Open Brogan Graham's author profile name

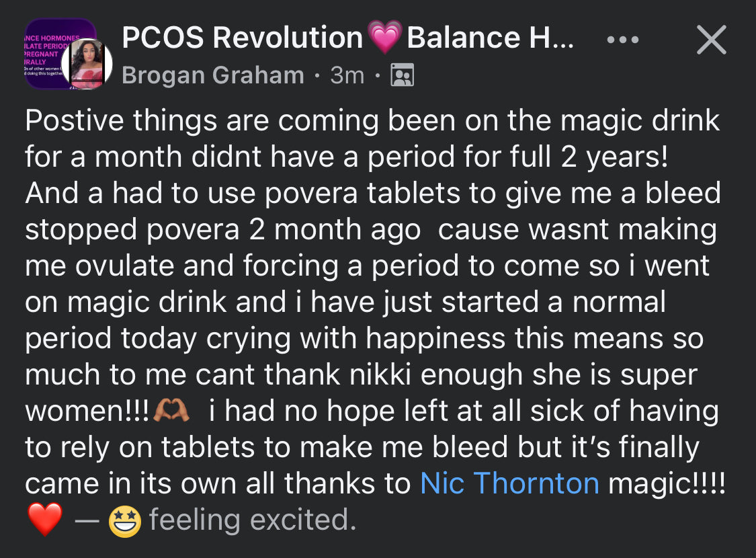[213, 75]
